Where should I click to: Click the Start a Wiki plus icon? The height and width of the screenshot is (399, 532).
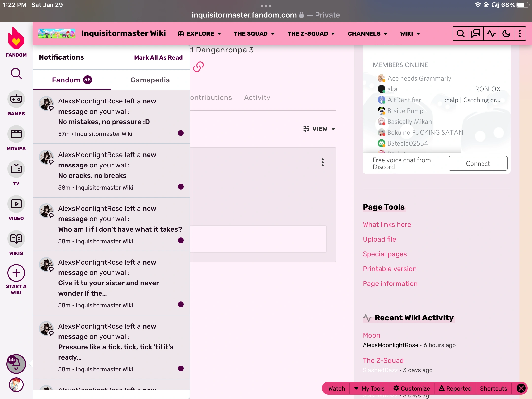(16, 273)
